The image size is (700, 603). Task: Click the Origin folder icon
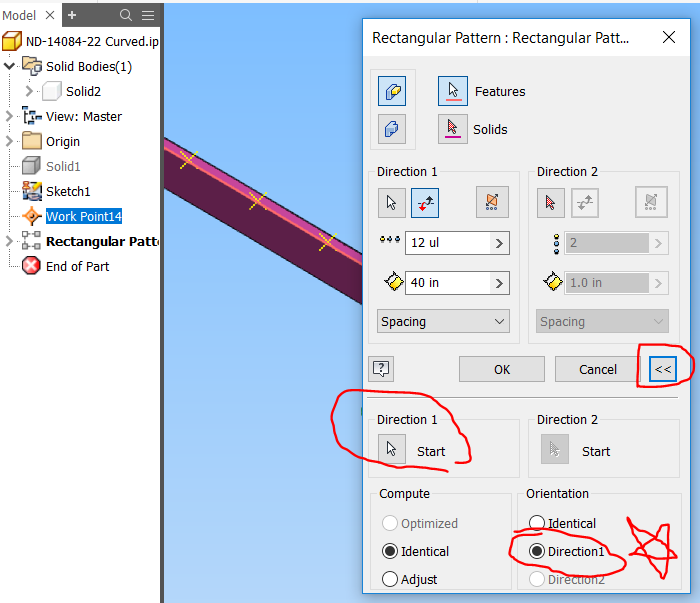coord(32,141)
